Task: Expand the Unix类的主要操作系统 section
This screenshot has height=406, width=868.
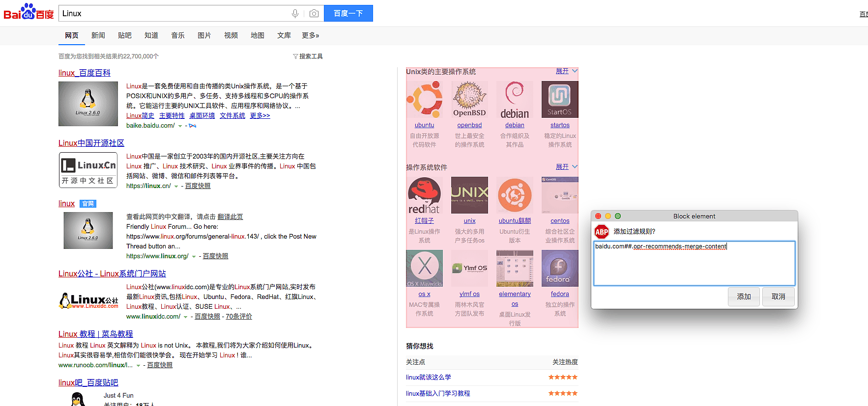Action: pyautogui.click(x=566, y=71)
